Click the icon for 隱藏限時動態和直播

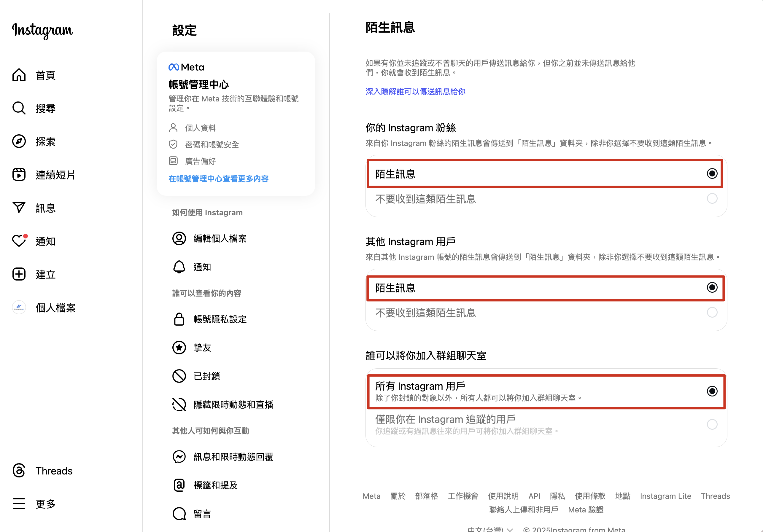tap(179, 404)
